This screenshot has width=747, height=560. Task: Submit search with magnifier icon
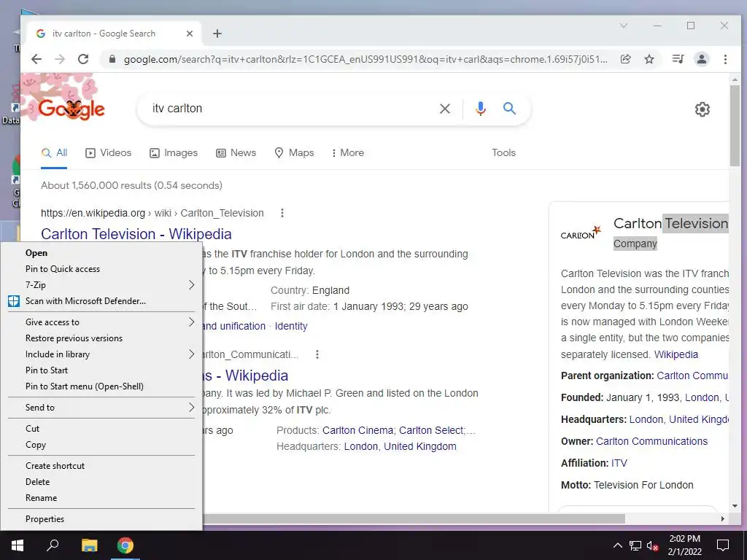pyautogui.click(x=509, y=109)
